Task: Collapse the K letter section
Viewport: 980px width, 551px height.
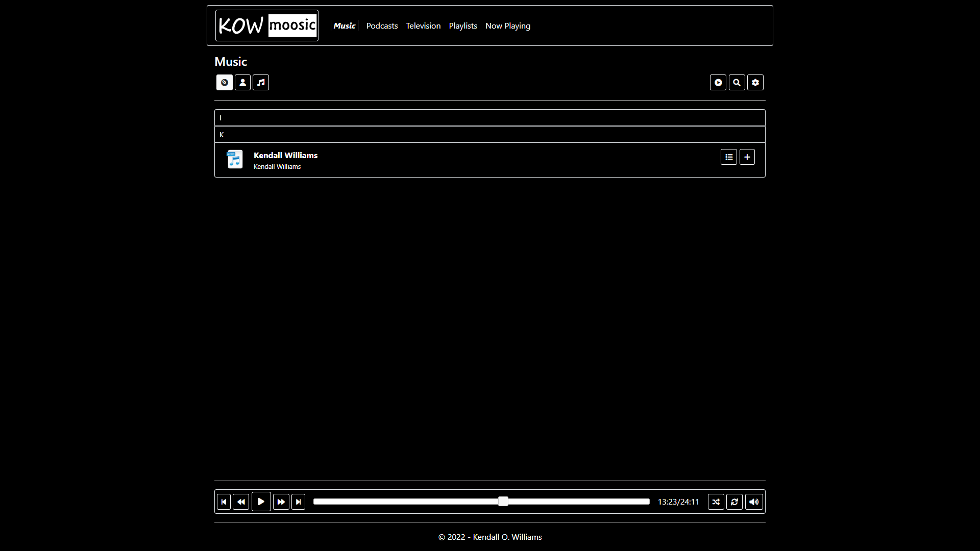Action: (x=489, y=135)
